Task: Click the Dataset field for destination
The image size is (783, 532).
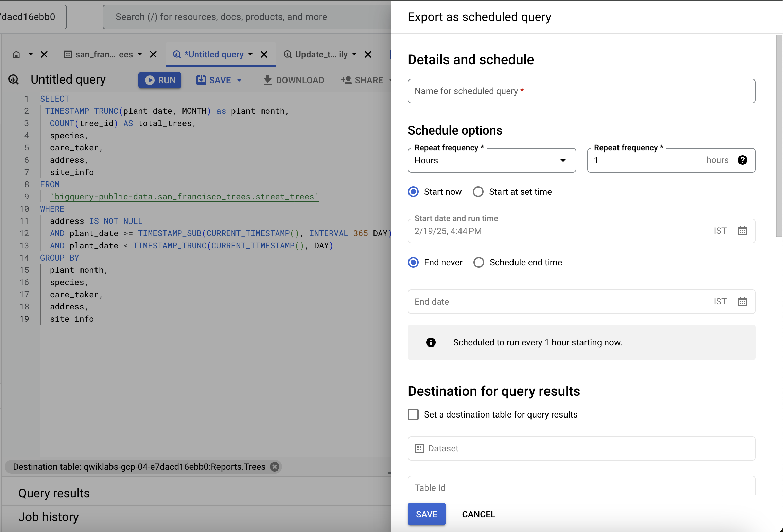Action: coord(581,448)
